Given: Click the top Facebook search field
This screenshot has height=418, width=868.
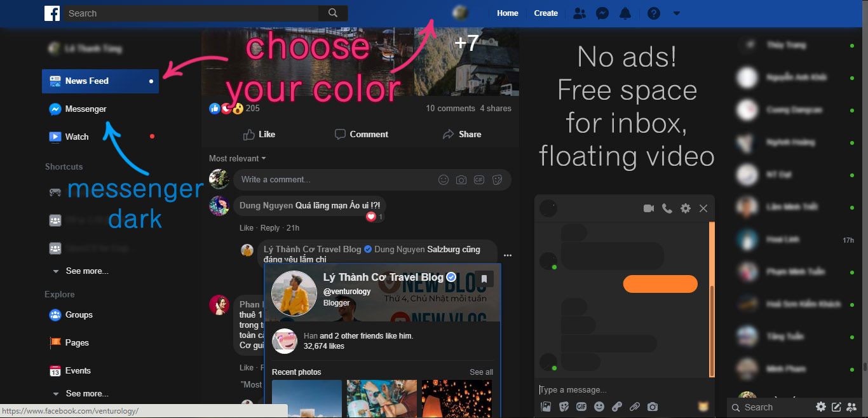Looking at the screenshot, I should 191,13.
